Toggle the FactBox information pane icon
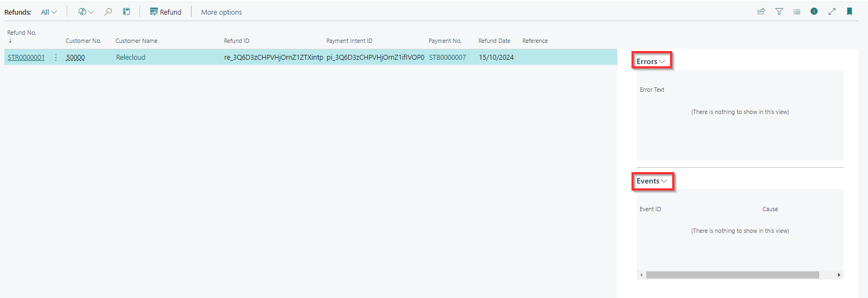The image size is (868, 298). tap(814, 11)
